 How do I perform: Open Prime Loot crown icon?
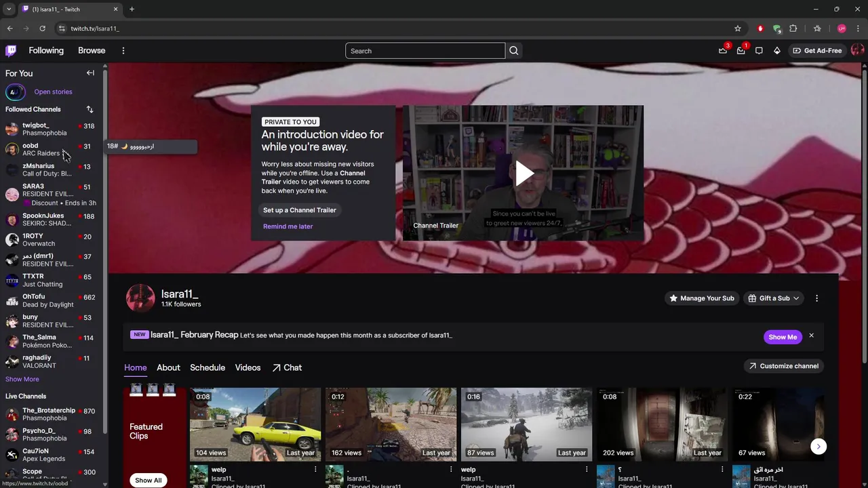tap(723, 51)
